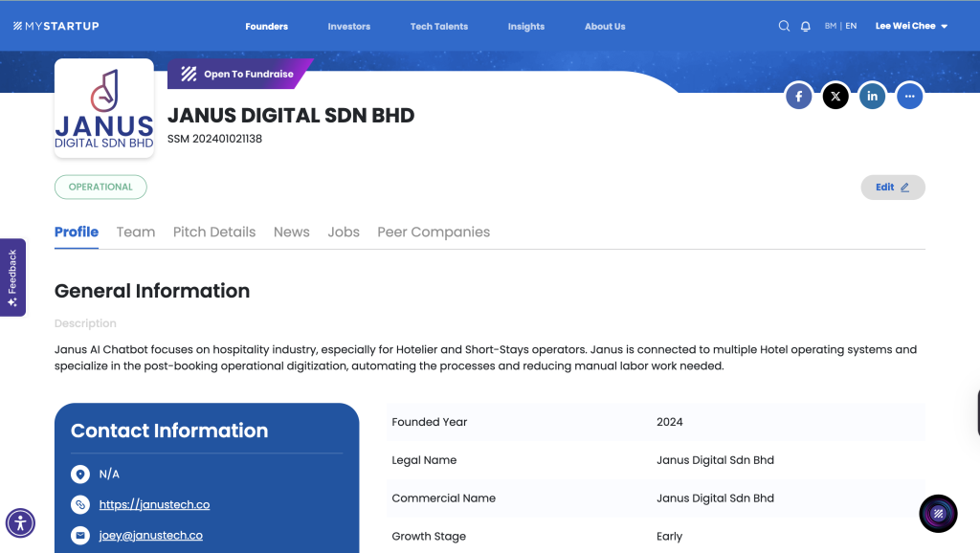
Task: Visit https://janustech.co link
Action: (154, 504)
